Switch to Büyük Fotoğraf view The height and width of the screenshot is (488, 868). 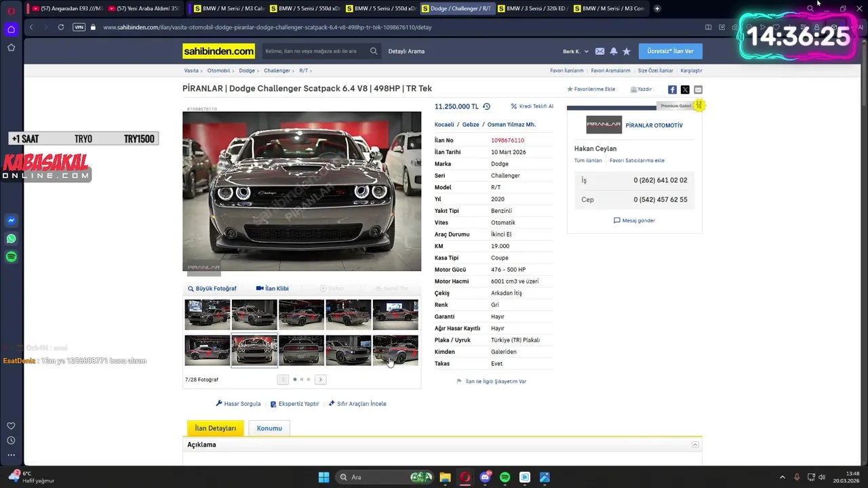pyautogui.click(x=212, y=289)
